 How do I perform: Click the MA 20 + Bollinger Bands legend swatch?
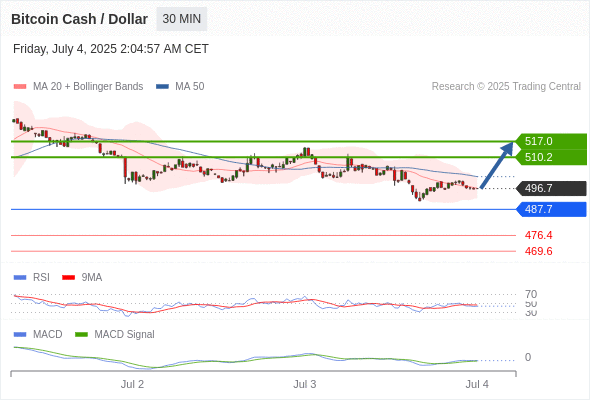tap(20, 87)
